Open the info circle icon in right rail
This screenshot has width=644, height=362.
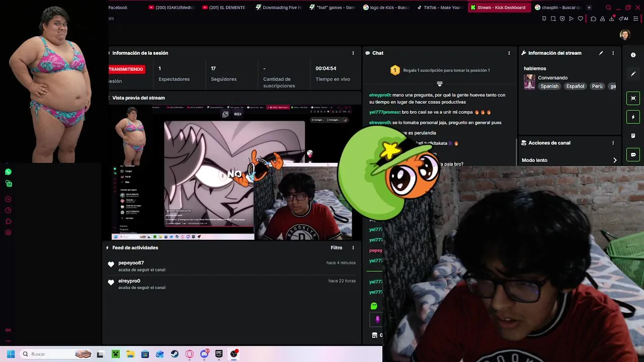pos(633,55)
